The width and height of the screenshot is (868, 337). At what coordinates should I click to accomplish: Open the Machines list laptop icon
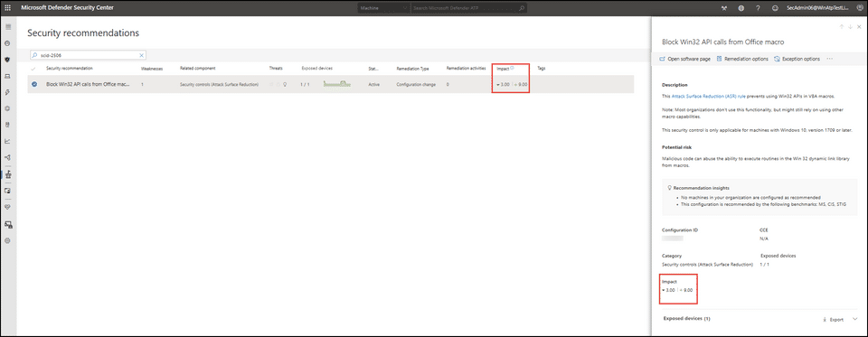pyautogui.click(x=8, y=76)
